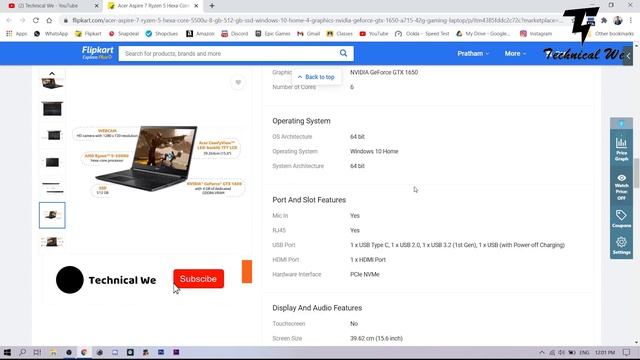Click the page vertical scrollbar
Viewport: 640px width, 360px height.
click(637, 173)
